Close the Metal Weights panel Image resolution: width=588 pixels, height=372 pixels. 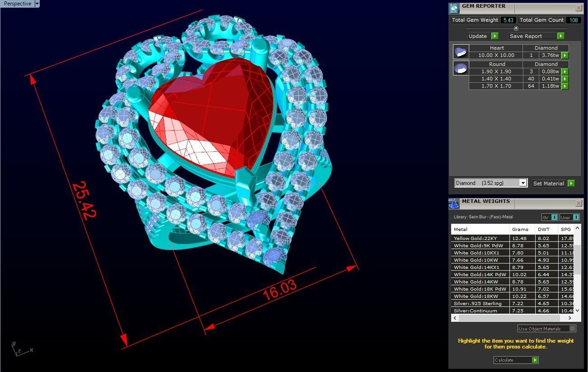point(579,203)
